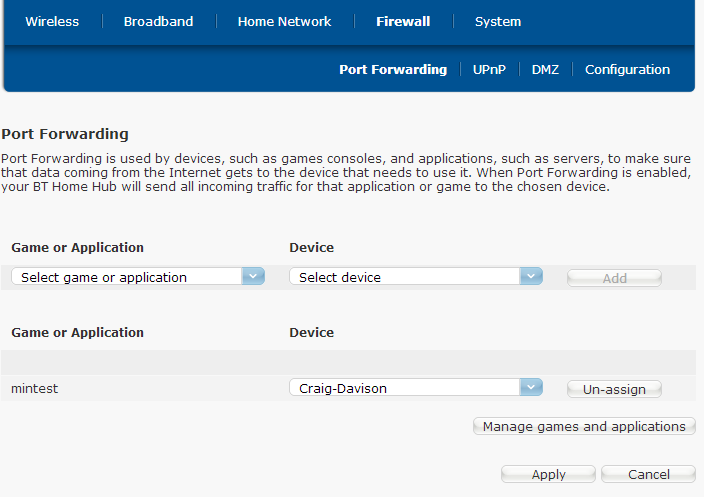Viewport: 704px width, 497px height.
Task: Open the Configuration sub-menu item
Action: [x=627, y=69]
